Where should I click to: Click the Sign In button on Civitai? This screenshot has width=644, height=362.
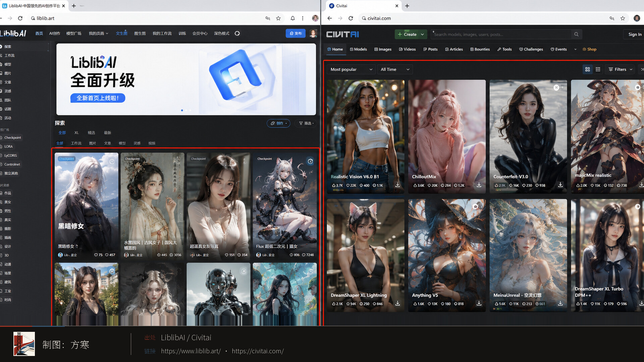pos(635,34)
